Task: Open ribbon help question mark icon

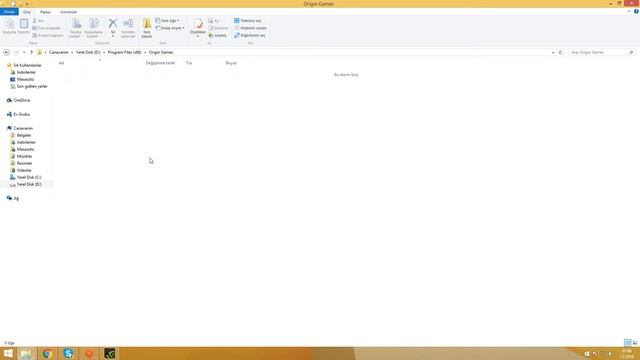Action: click(x=636, y=11)
